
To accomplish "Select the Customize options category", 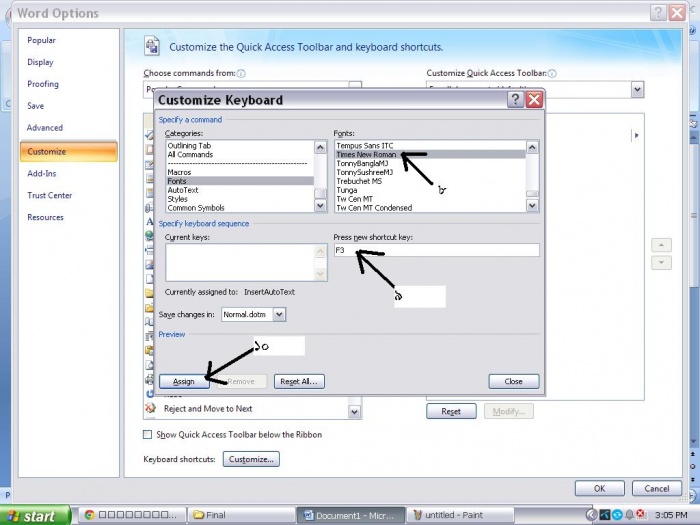I will pyautogui.click(x=69, y=151).
